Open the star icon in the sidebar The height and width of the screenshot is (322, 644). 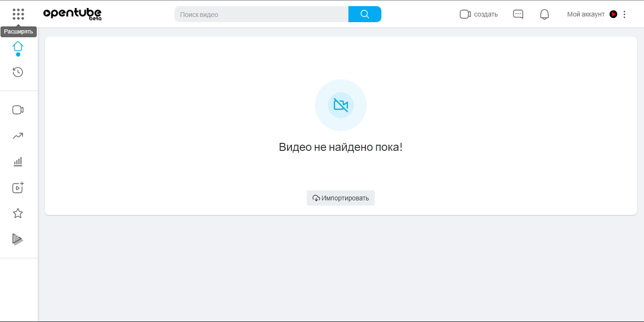[x=18, y=214]
